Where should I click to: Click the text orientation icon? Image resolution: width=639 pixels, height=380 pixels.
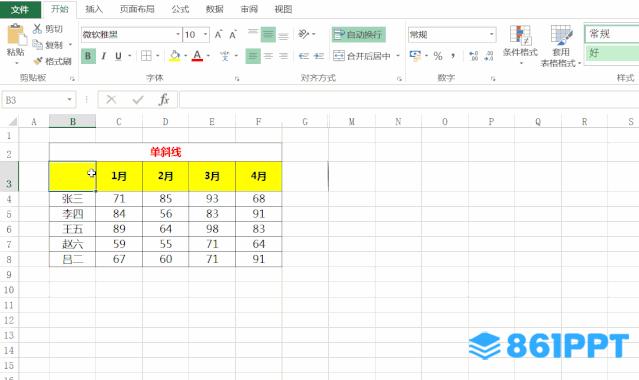click(x=304, y=34)
